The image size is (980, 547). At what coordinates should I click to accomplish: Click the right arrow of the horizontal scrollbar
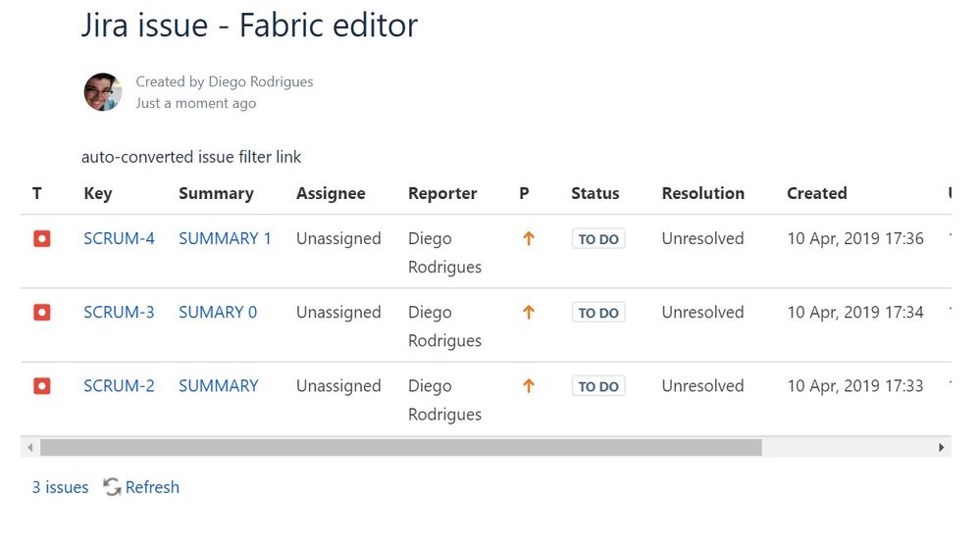(x=941, y=447)
